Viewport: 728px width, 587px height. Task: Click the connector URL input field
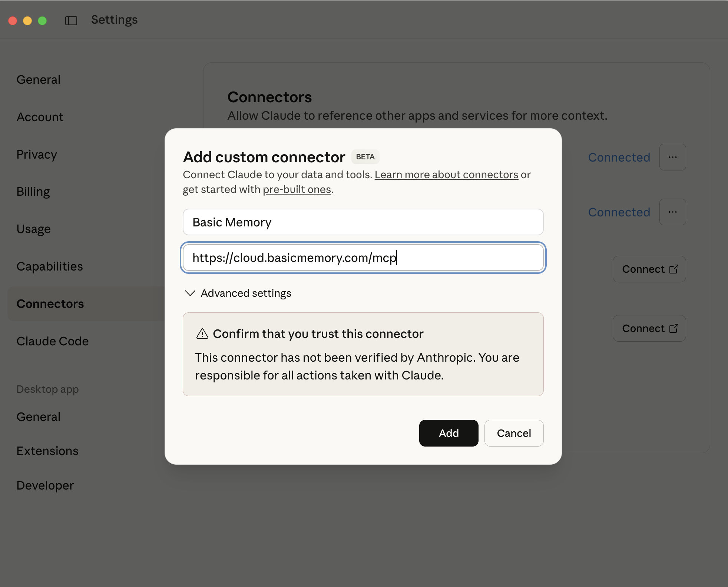tap(363, 258)
